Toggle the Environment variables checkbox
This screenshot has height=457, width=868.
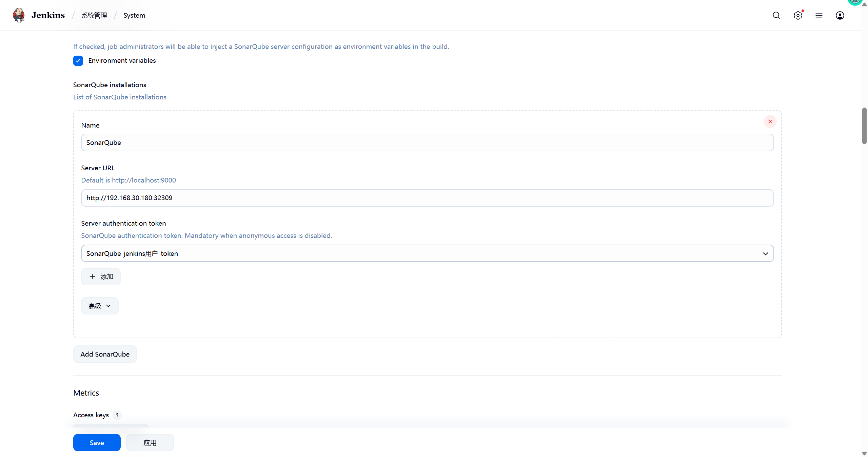coord(78,61)
